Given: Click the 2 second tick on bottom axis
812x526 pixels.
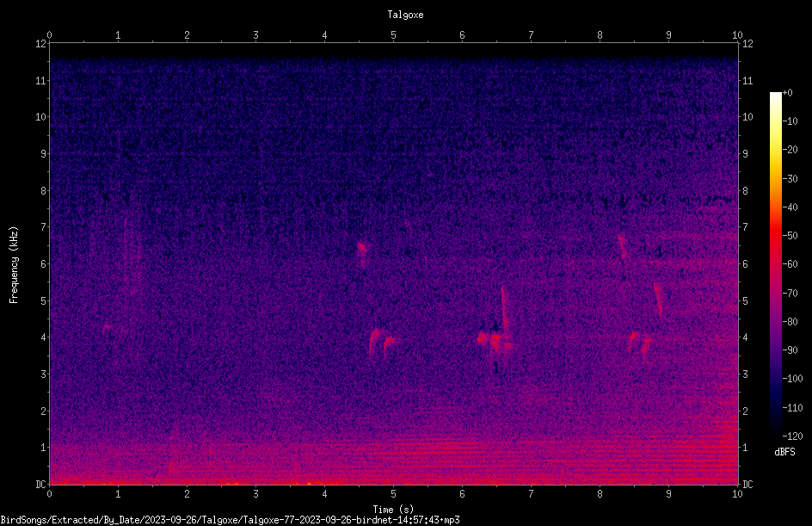Looking at the screenshot, I should coord(187,494).
